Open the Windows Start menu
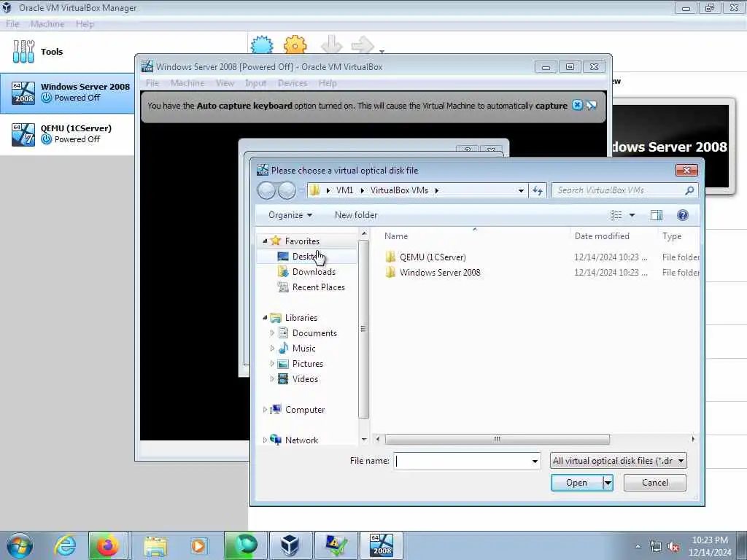747x560 pixels. pos(20,545)
